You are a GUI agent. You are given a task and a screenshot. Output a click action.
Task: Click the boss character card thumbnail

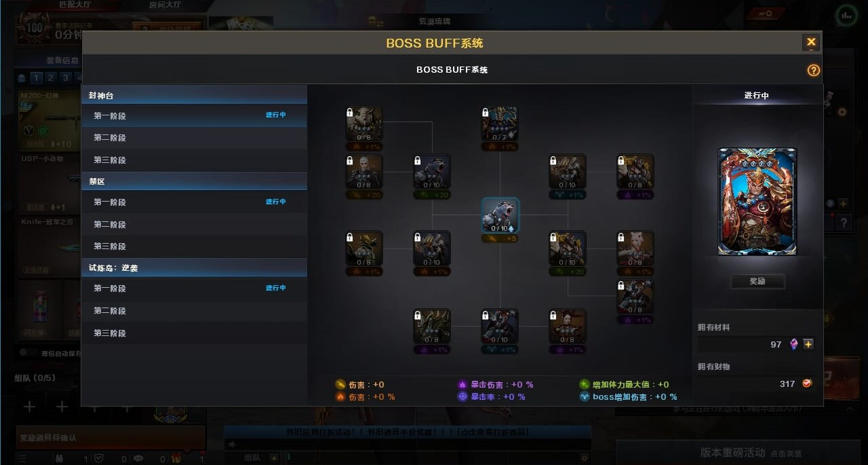pos(757,202)
